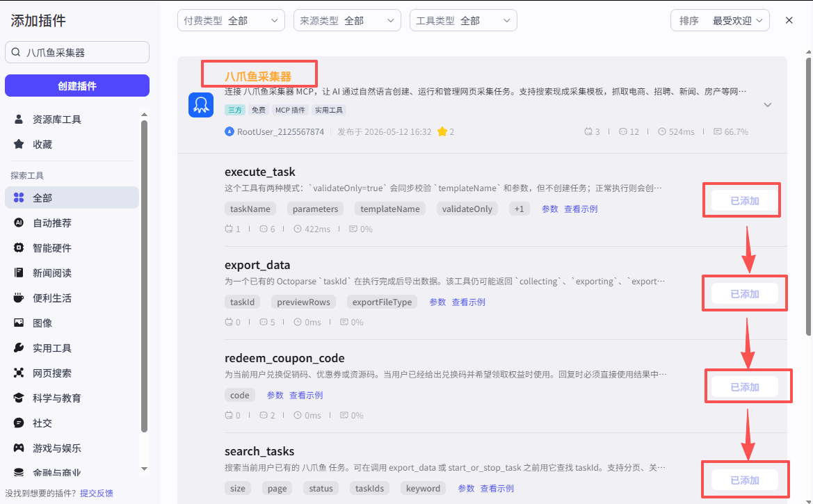
Task: Expand the +1 parameters tag of execute_task
Action: pos(519,209)
